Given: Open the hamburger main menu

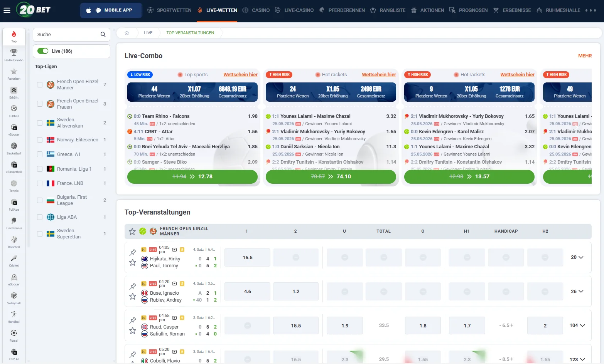Looking at the screenshot, I should click(7, 10).
